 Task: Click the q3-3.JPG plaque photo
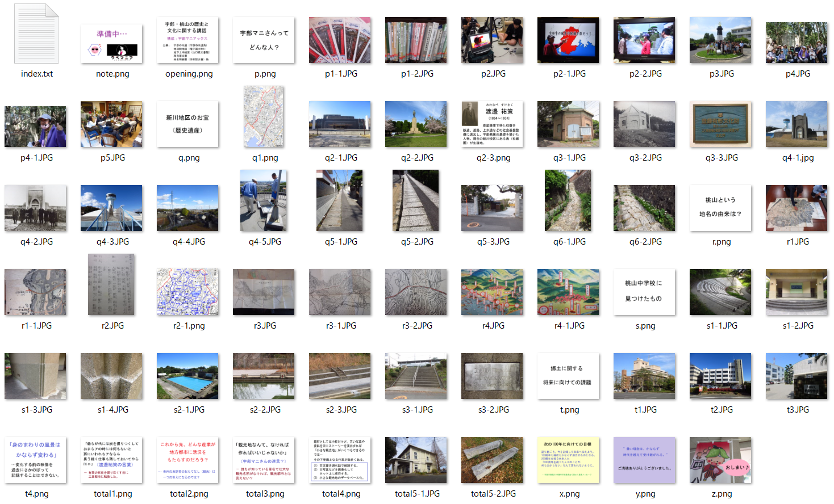coord(720,124)
